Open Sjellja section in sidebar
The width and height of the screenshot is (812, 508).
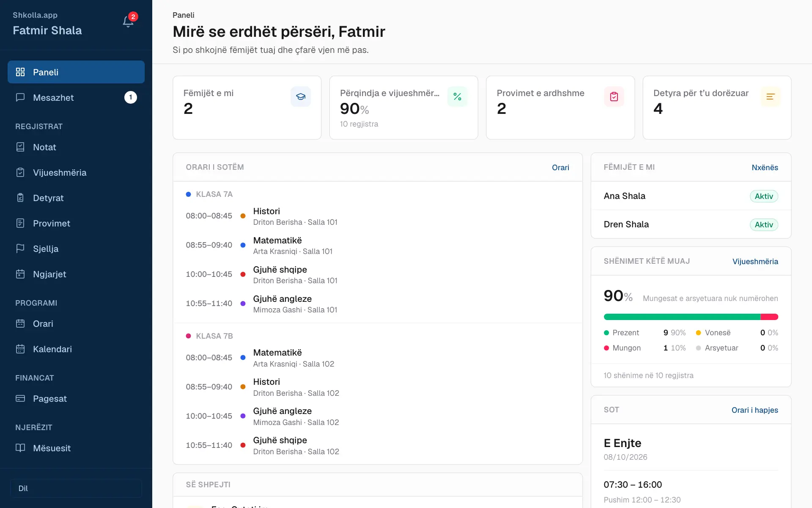[76, 248]
